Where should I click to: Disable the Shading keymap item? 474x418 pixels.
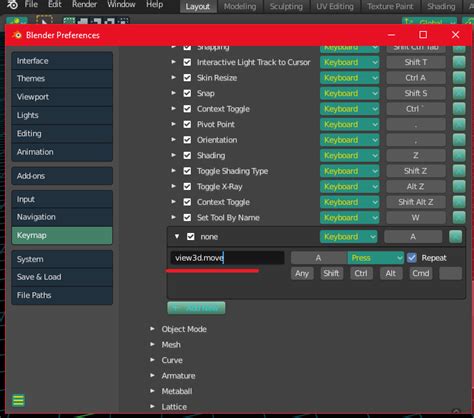[187, 155]
